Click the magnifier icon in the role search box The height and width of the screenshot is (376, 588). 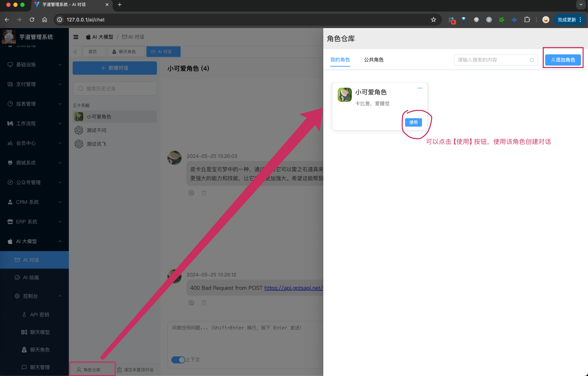click(531, 60)
